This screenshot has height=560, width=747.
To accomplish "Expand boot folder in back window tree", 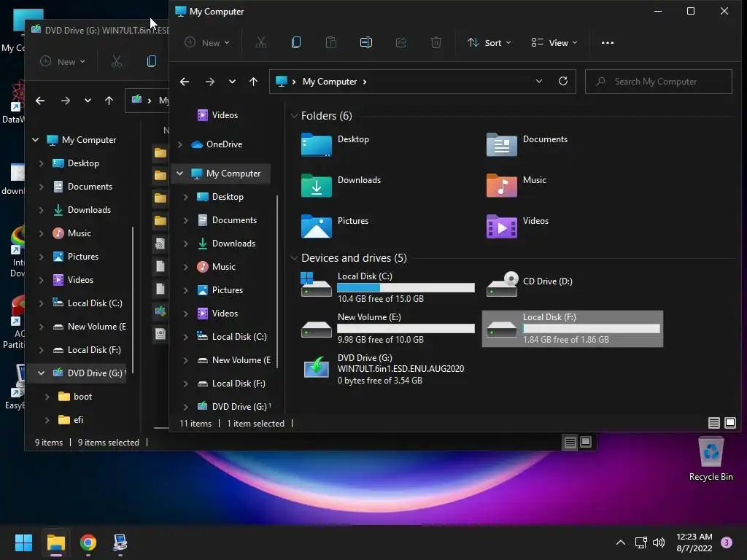I will pos(47,396).
